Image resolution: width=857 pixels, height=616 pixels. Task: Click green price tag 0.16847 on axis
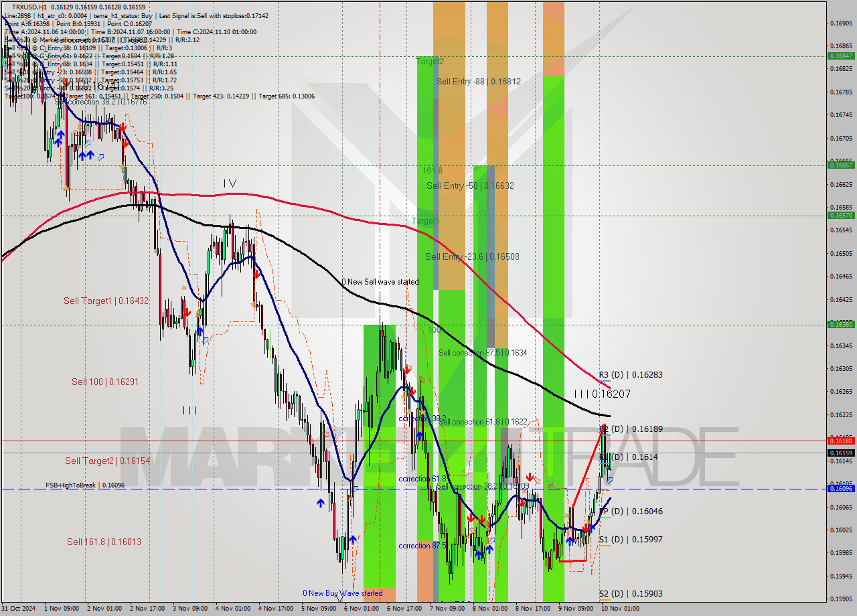tap(841, 56)
